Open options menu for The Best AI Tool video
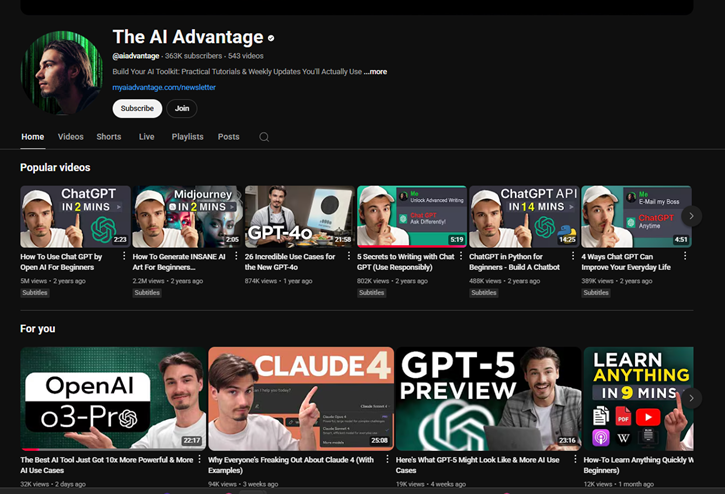Image resolution: width=725 pixels, height=494 pixels. (200, 459)
